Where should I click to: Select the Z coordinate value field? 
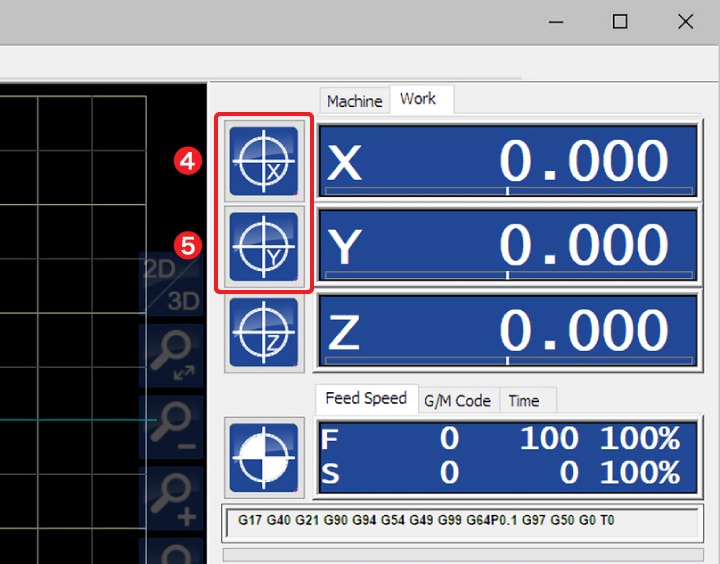508,332
